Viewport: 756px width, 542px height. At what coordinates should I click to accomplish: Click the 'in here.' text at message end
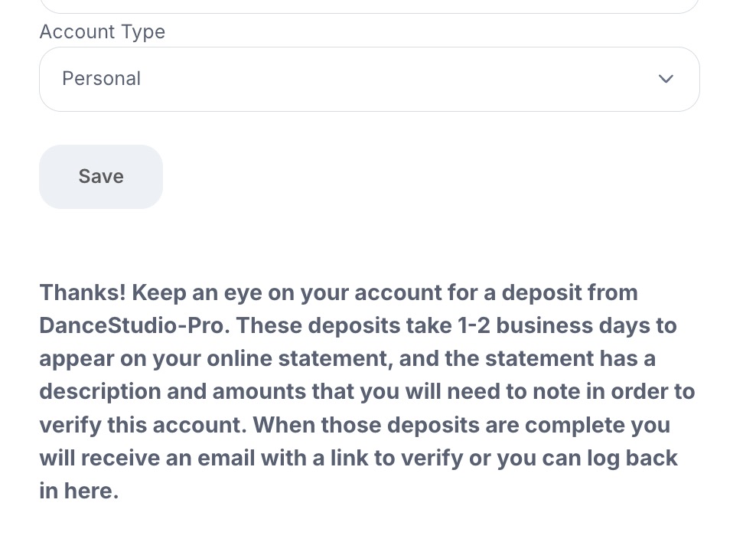79,491
